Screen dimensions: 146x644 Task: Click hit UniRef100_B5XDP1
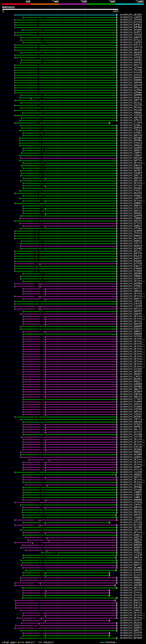click(x=131, y=379)
